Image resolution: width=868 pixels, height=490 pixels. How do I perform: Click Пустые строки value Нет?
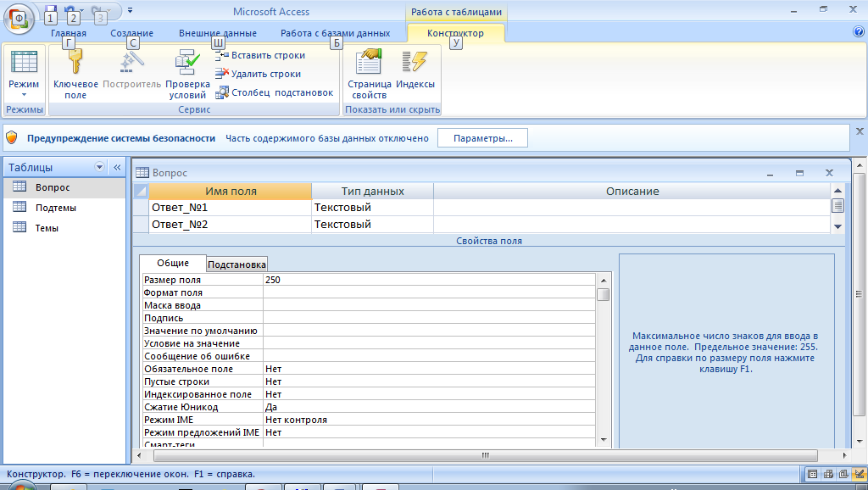[429, 382]
